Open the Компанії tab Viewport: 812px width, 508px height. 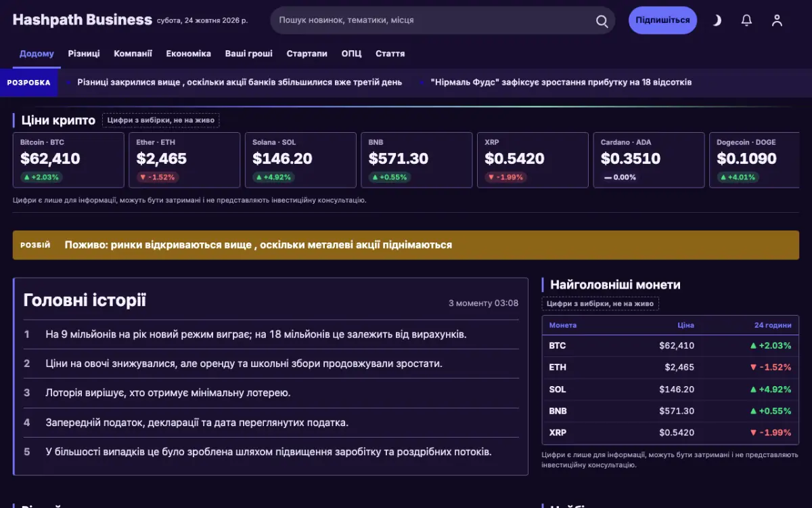pos(133,54)
